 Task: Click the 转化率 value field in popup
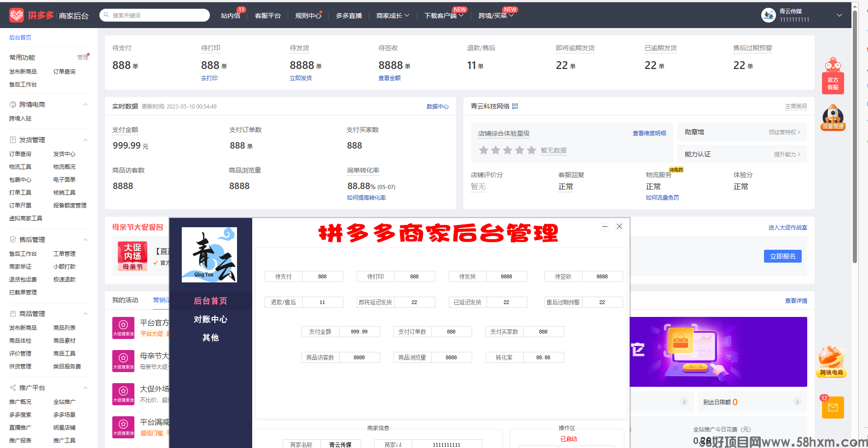click(x=544, y=357)
